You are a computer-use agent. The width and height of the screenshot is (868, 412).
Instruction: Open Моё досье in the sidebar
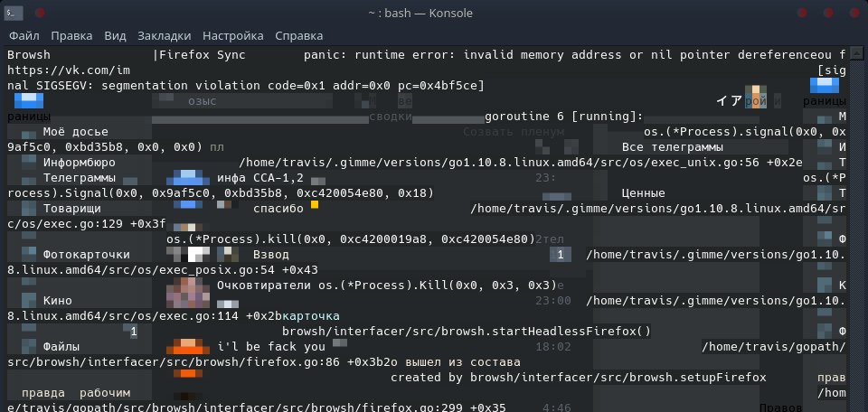tap(75, 132)
